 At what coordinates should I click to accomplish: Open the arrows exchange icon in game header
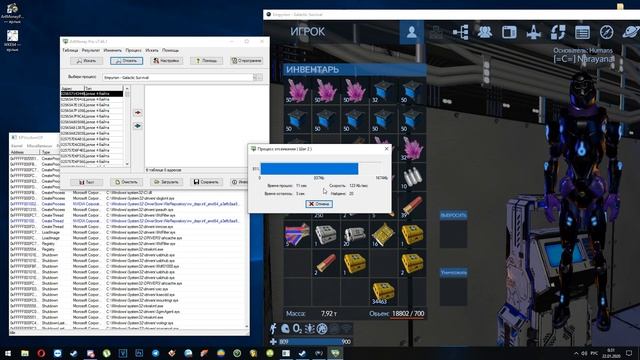558,32
